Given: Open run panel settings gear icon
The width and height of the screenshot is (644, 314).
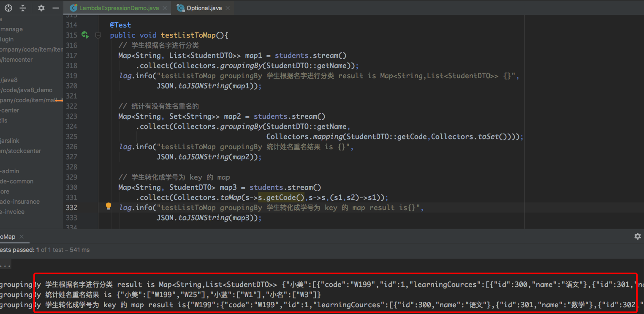Looking at the screenshot, I should click(x=637, y=236).
